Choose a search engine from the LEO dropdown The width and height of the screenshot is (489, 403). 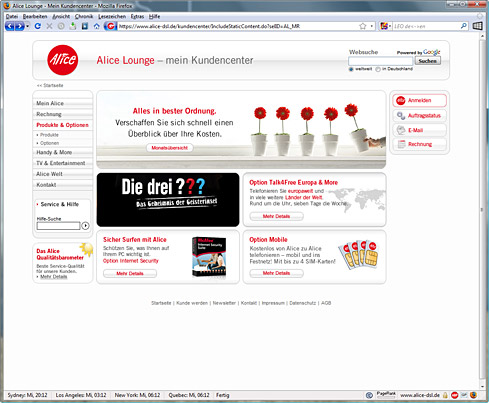point(386,26)
